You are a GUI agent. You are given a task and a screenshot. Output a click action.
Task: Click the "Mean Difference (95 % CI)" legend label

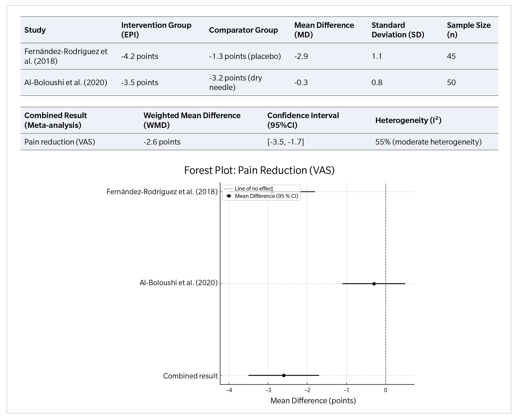pyautogui.click(x=266, y=196)
